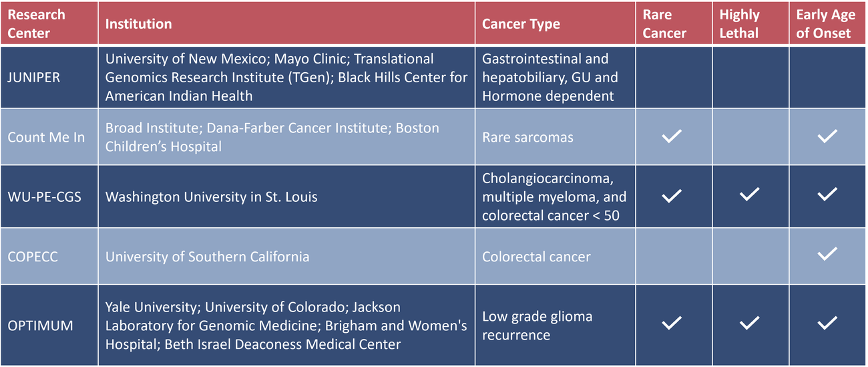The image size is (868, 367).
Task: Click the Highly Lethal checkmark for OPTIMUM
Action: coord(749,324)
